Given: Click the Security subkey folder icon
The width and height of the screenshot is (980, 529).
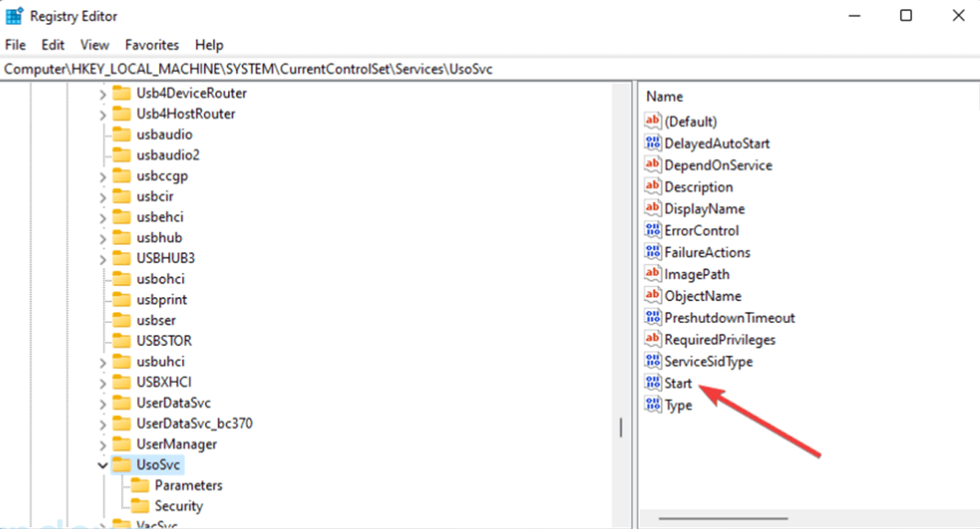Looking at the screenshot, I should pyautogui.click(x=140, y=506).
